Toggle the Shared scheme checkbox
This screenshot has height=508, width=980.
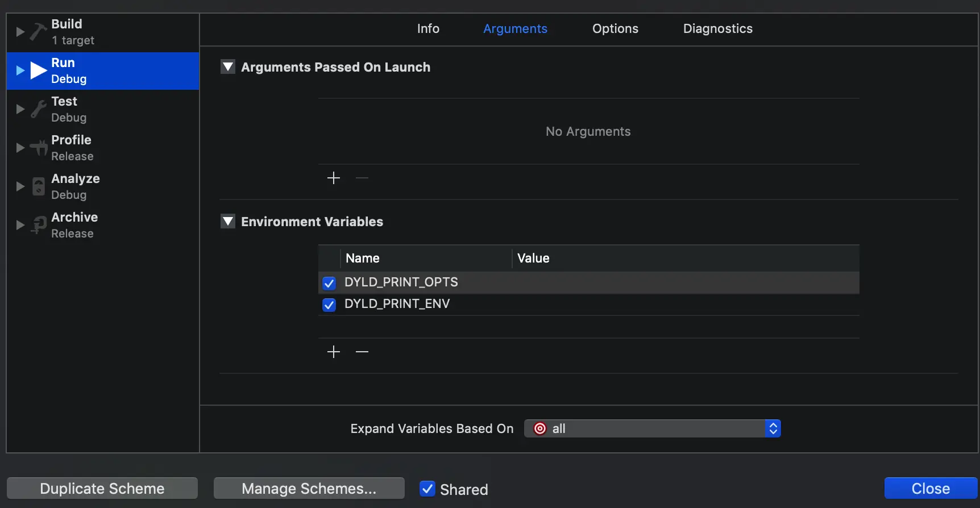[x=427, y=489]
